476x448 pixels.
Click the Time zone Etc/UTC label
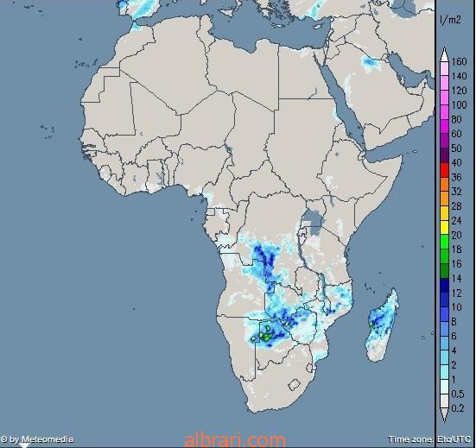[429, 439]
